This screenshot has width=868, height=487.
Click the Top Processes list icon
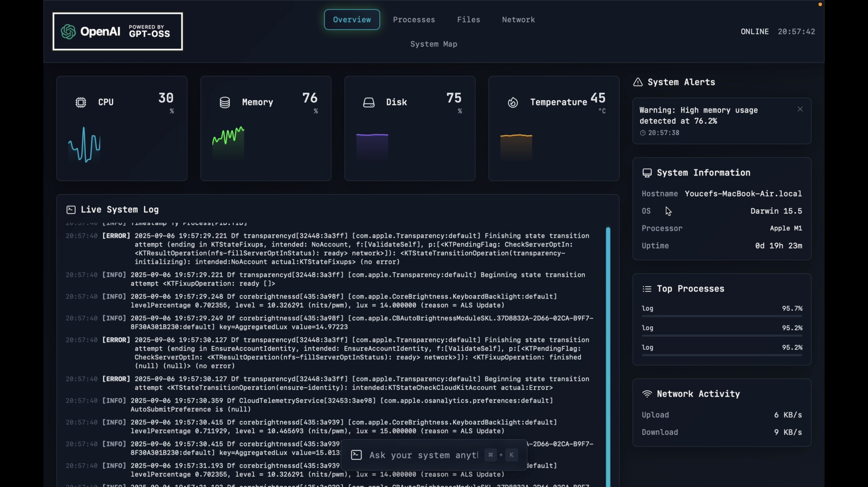click(x=647, y=289)
